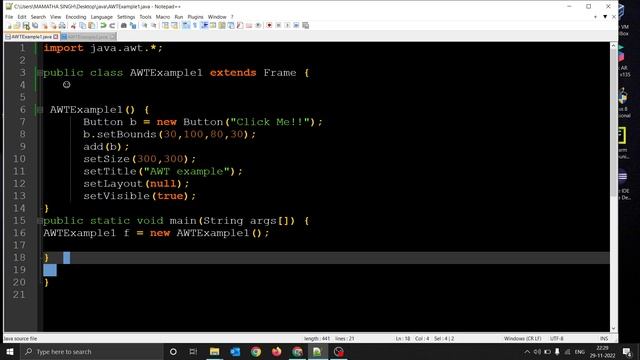Collapse the main method fold on line 15

pyautogui.click(x=40, y=221)
